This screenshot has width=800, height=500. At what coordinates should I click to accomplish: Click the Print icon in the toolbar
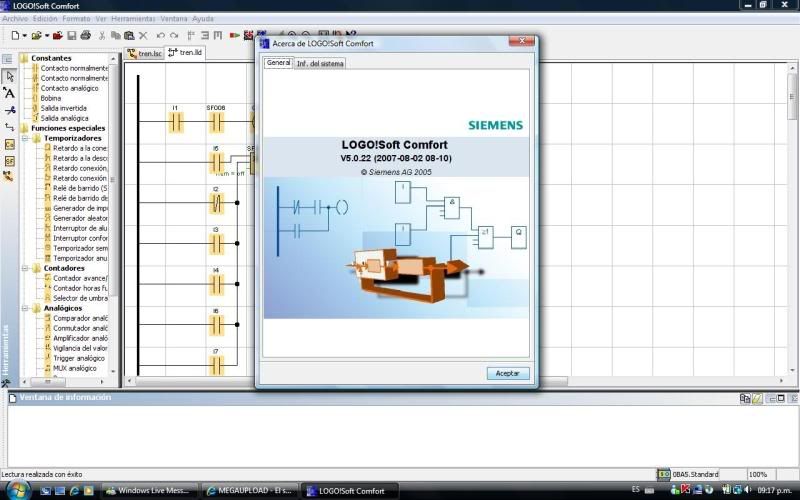coord(86,35)
